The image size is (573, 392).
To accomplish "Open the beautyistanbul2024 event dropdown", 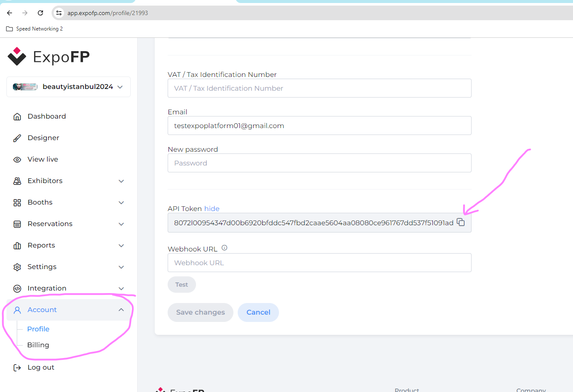I will [x=69, y=87].
